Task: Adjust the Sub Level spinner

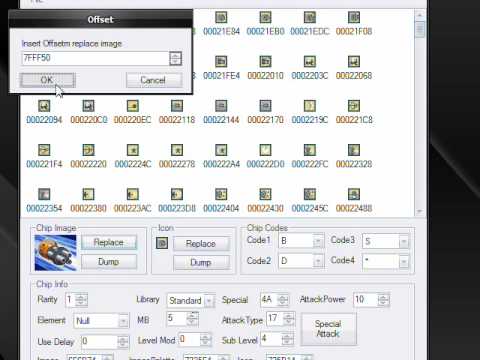Action: coord(288,339)
